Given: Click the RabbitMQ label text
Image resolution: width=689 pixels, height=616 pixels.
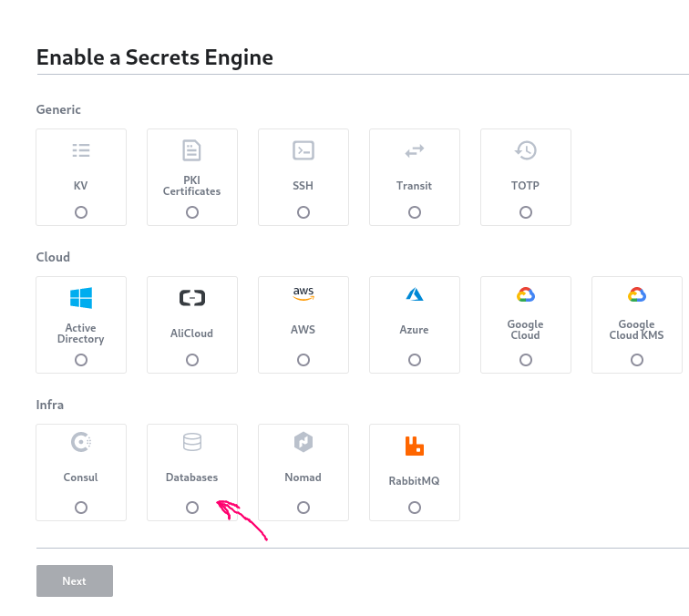Looking at the screenshot, I should pyautogui.click(x=415, y=481).
